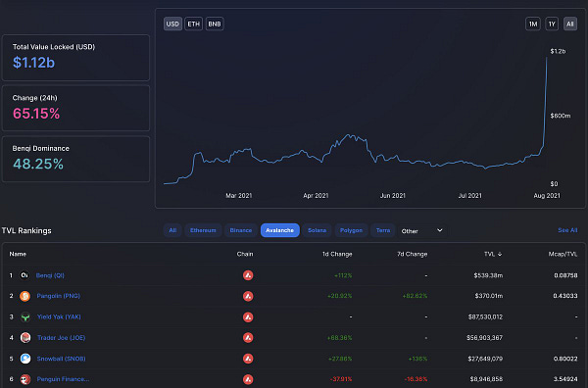Click Snowball's $27,649,079 TVL cell

(x=485, y=359)
